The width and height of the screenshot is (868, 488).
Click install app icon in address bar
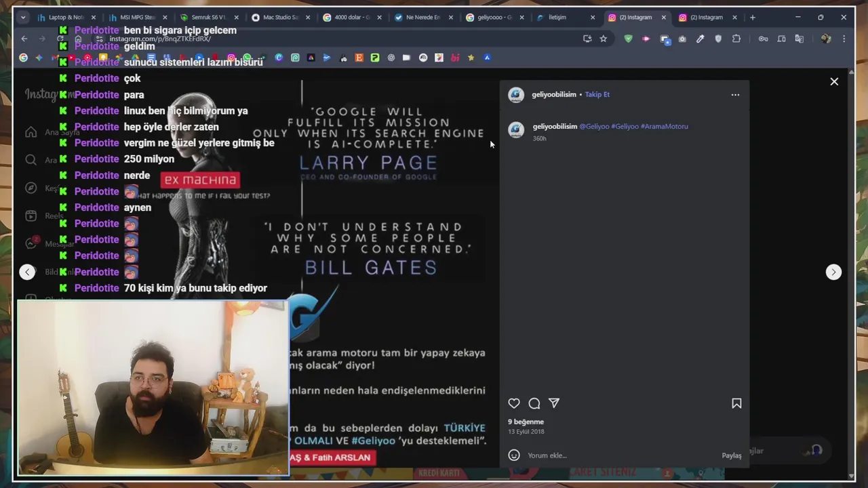coord(587,39)
